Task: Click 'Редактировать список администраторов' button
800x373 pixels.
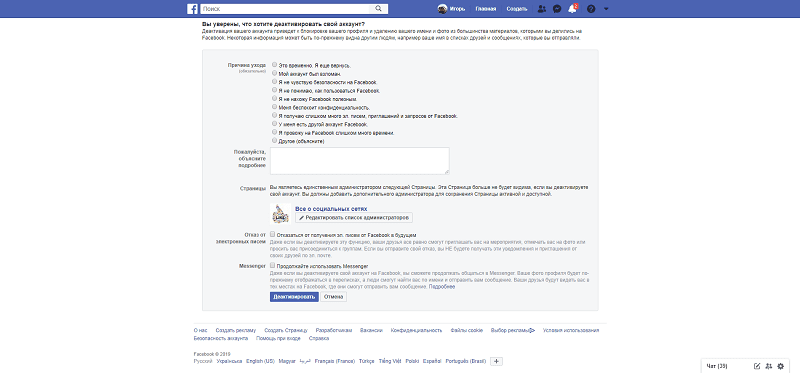Action: coord(354,218)
